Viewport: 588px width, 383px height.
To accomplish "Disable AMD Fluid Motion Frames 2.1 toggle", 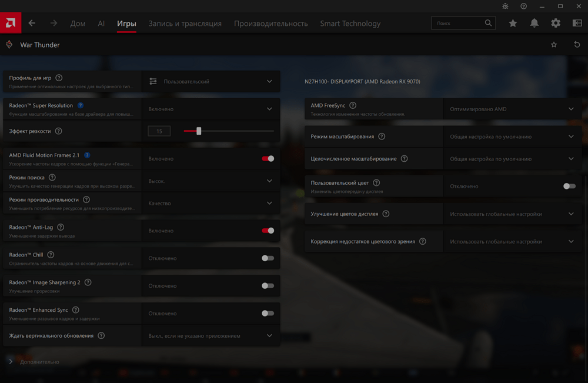I will point(268,159).
